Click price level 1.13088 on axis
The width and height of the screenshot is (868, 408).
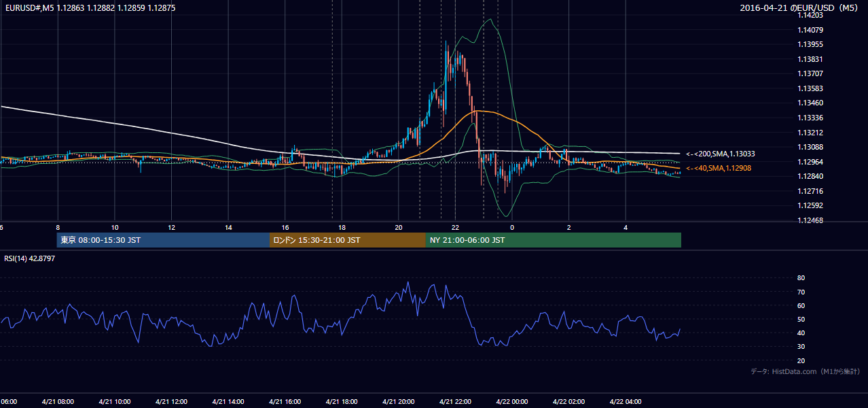click(x=811, y=147)
